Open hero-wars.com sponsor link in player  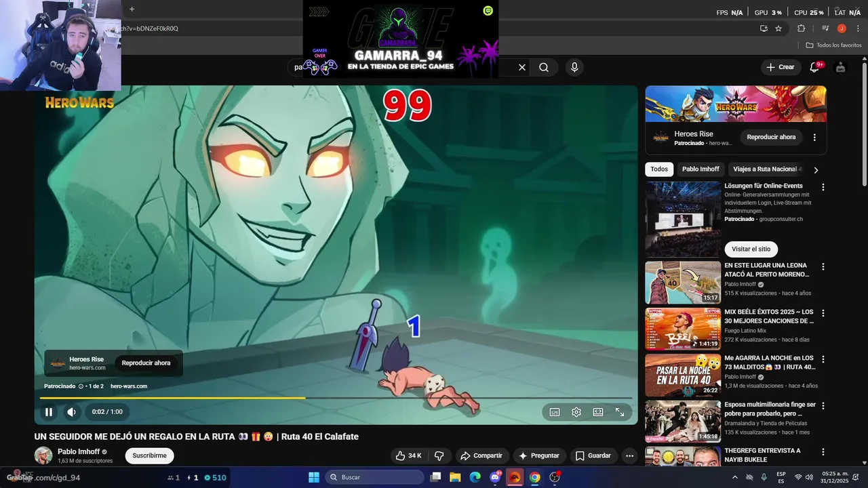[x=129, y=386]
